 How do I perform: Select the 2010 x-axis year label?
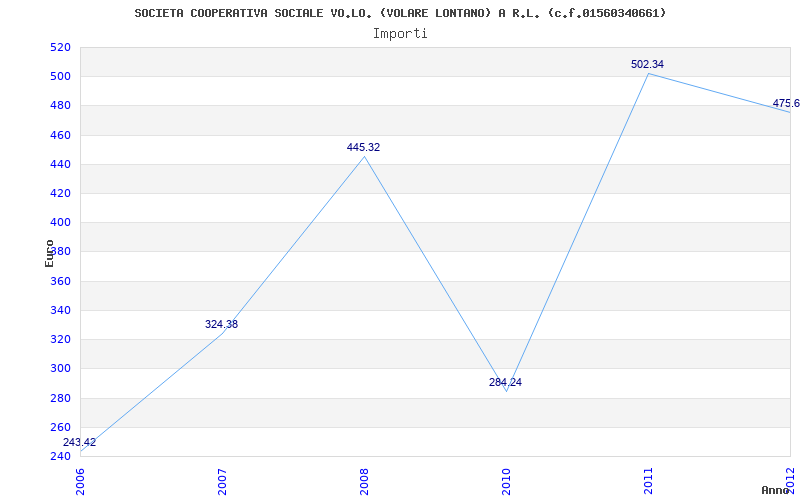506,482
